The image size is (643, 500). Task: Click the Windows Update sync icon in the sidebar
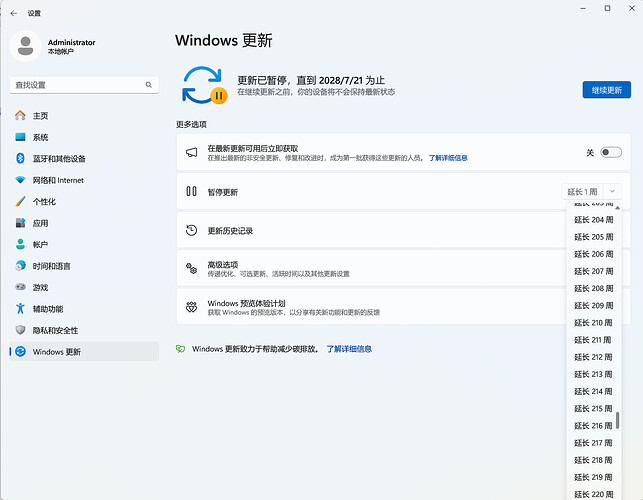pos(20,352)
